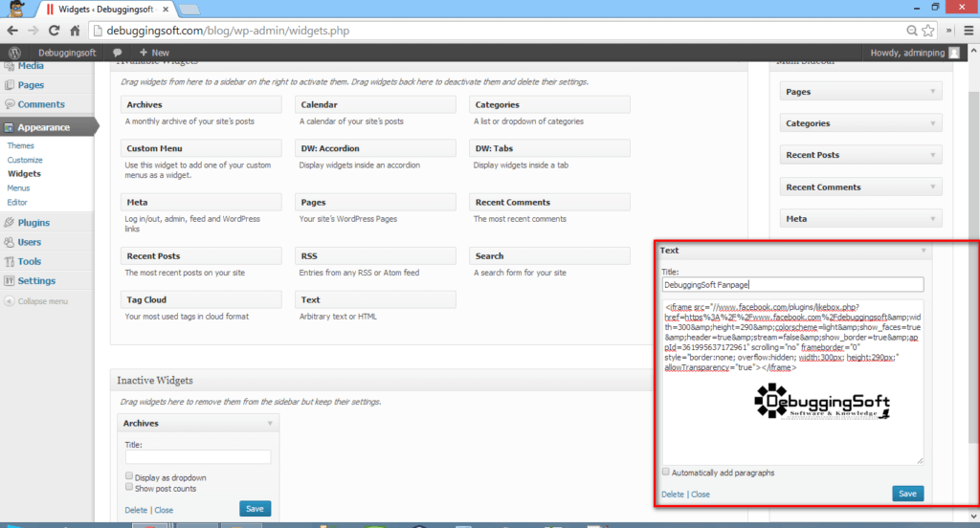
Task: Click the WordPress logo in admin bar
Action: pyautogui.click(x=14, y=54)
